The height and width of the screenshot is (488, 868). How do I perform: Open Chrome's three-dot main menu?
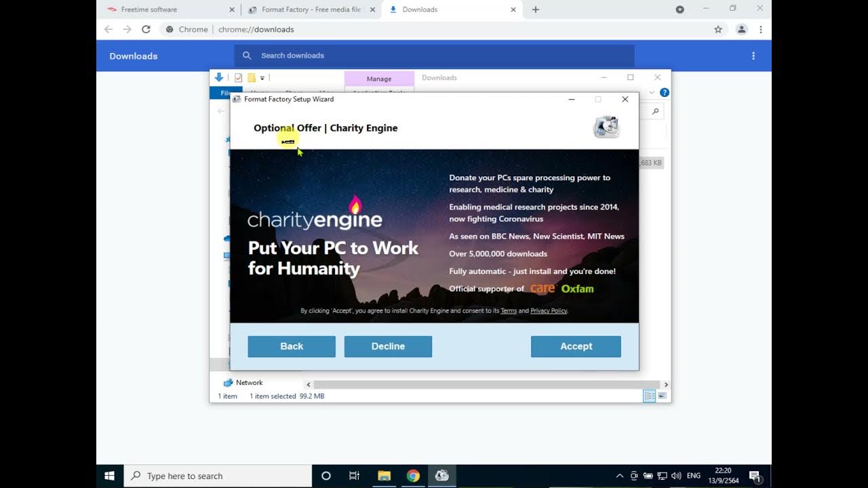pyautogui.click(x=761, y=29)
